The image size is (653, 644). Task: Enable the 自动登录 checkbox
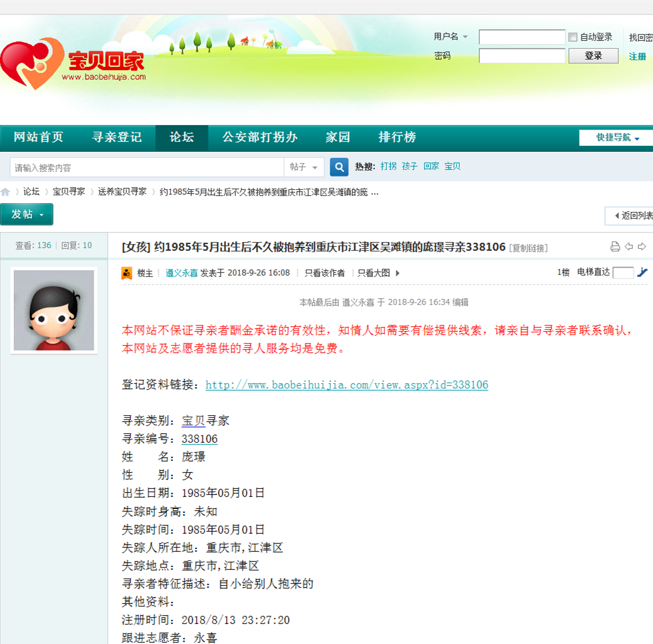click(573, 37)
